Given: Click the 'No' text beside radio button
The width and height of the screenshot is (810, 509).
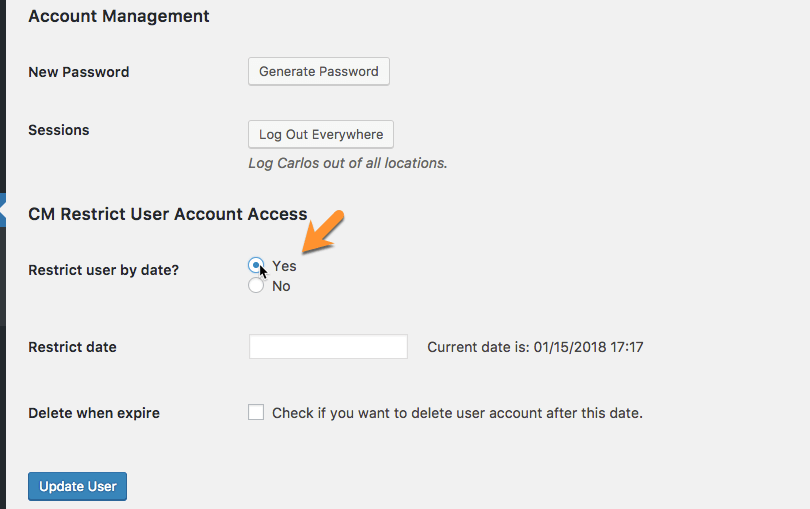Looking at the screenshot, I should click(x=281, y=286).
